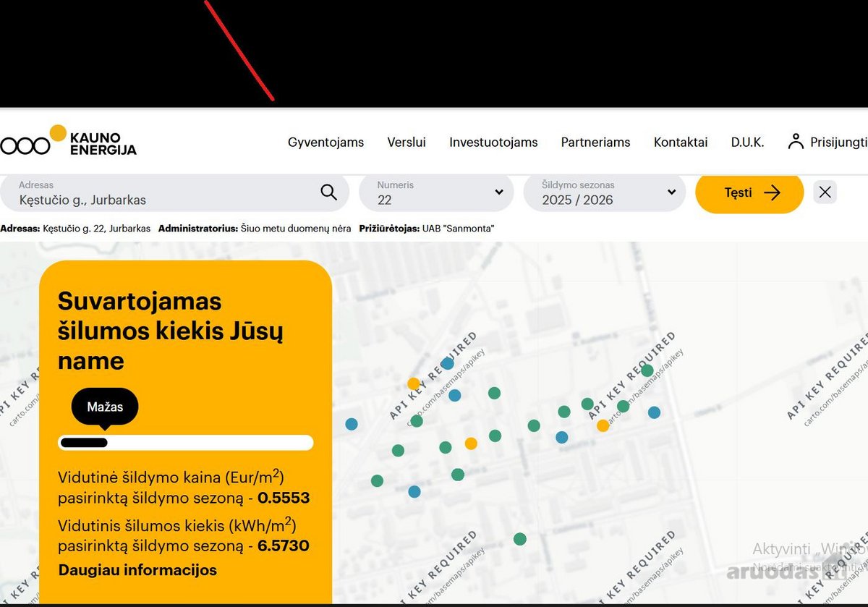The height and width of the screenshot is (607, 868).
Task: Open the Kontaktai page
Action: [x=681, y=143]
